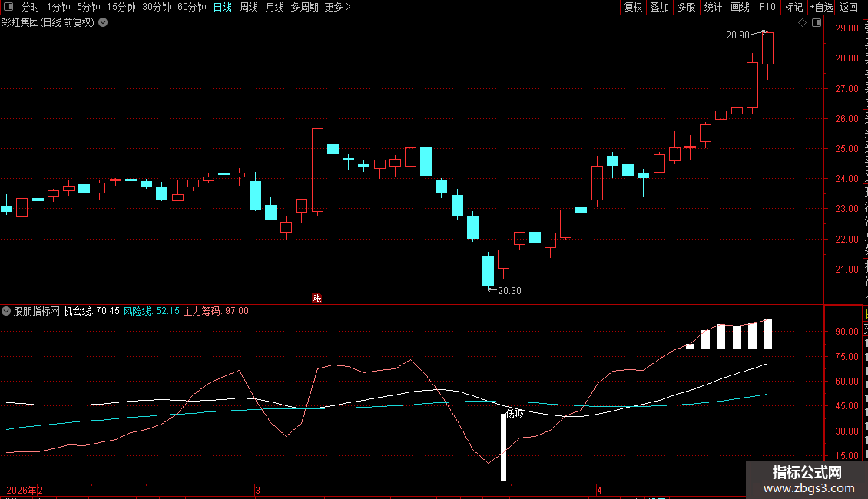The image size is (868, 499).
Task: Click the diamond icon in chart corner
Action: point(802,23)
